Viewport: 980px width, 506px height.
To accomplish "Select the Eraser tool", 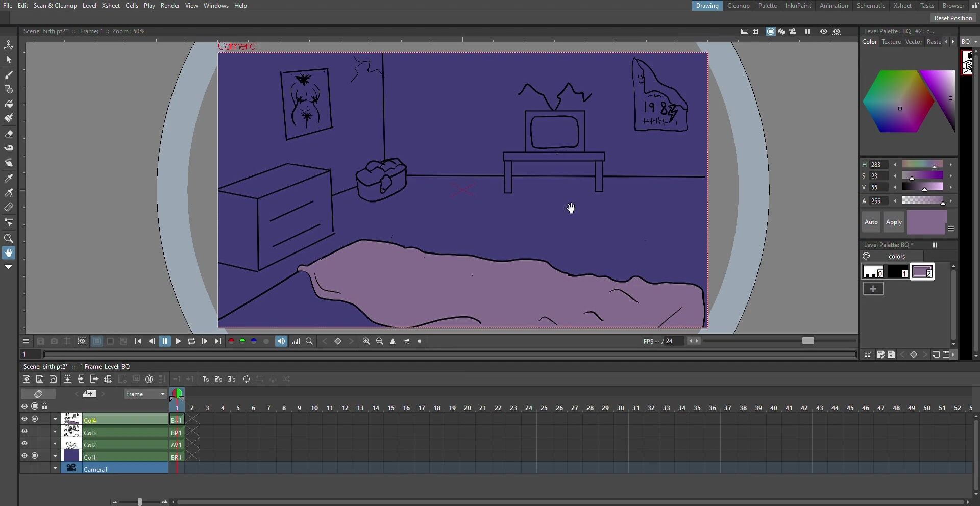I will pyautogui.click(x=9, y=134).
